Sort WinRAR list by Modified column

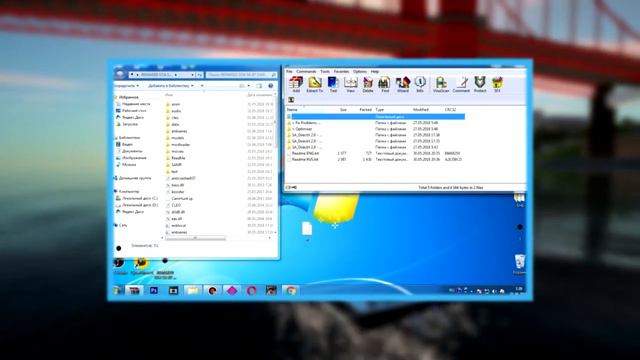point(421,110)
